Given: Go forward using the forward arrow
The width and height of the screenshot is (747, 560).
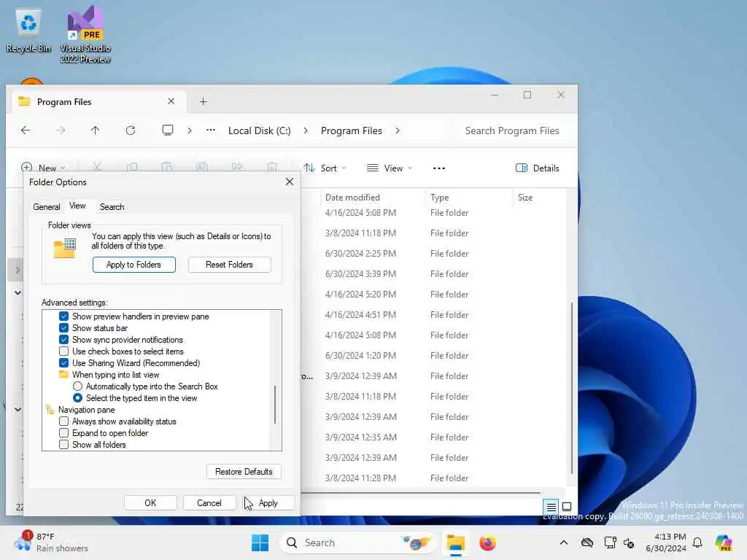Looking at the screenshot, I should point(61,131).
